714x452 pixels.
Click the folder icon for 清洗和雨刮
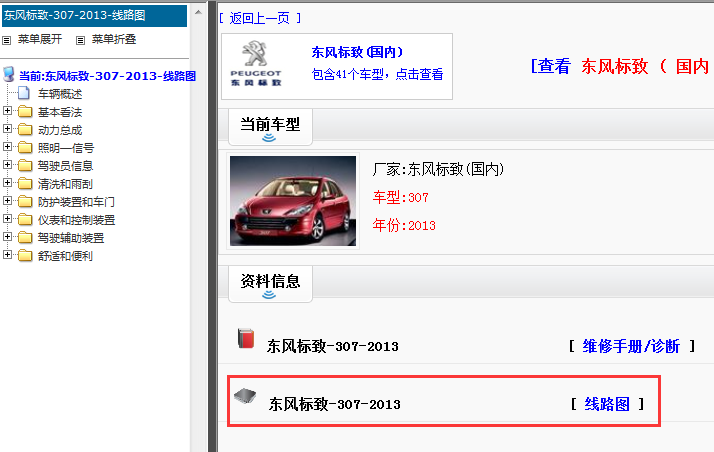point(25,183)
